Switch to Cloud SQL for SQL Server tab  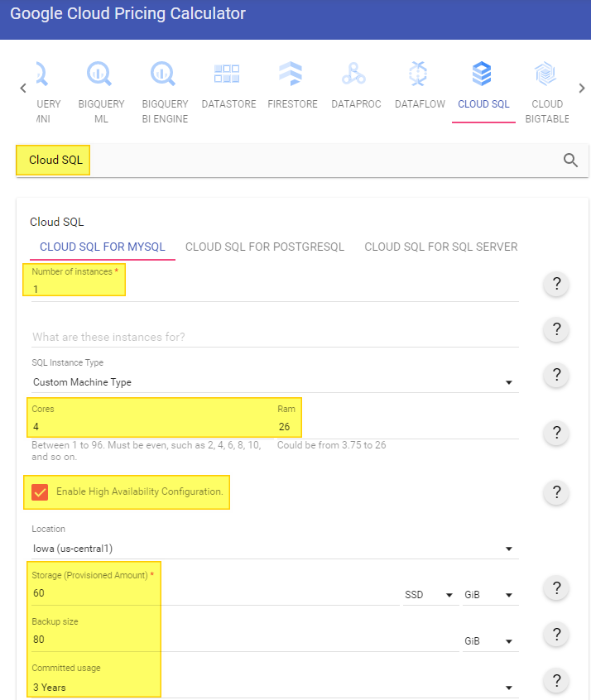pyautogui.click(x=441, y=247)
